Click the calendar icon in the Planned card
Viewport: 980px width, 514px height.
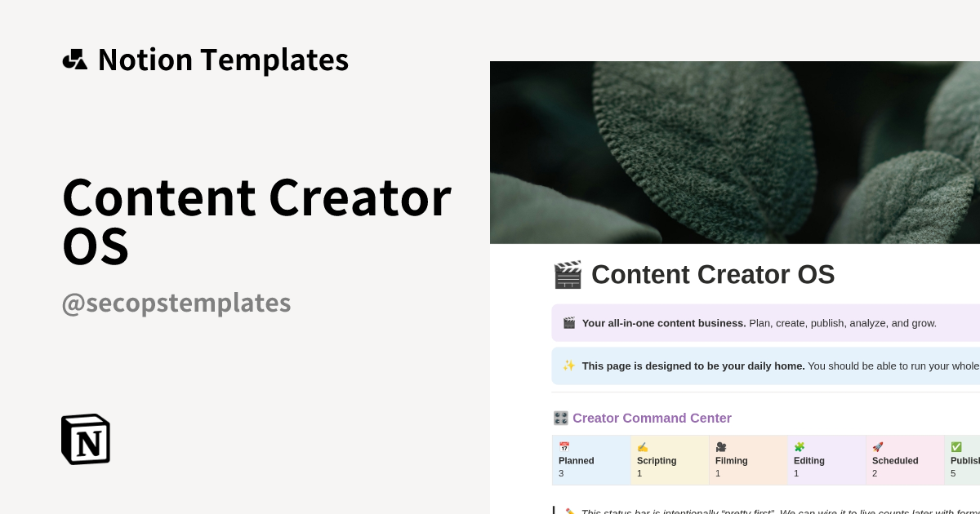[x=564, y=447]
